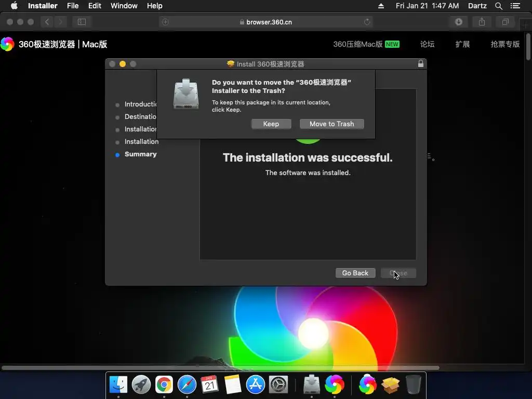Reload the page in Safari

(367, 22)
